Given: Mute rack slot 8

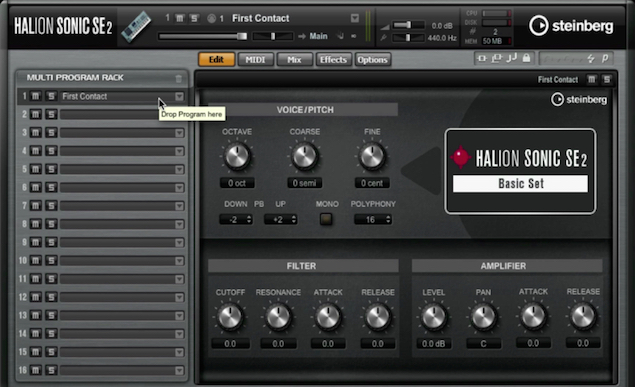Looking at the screenshot, I should 36,224.
